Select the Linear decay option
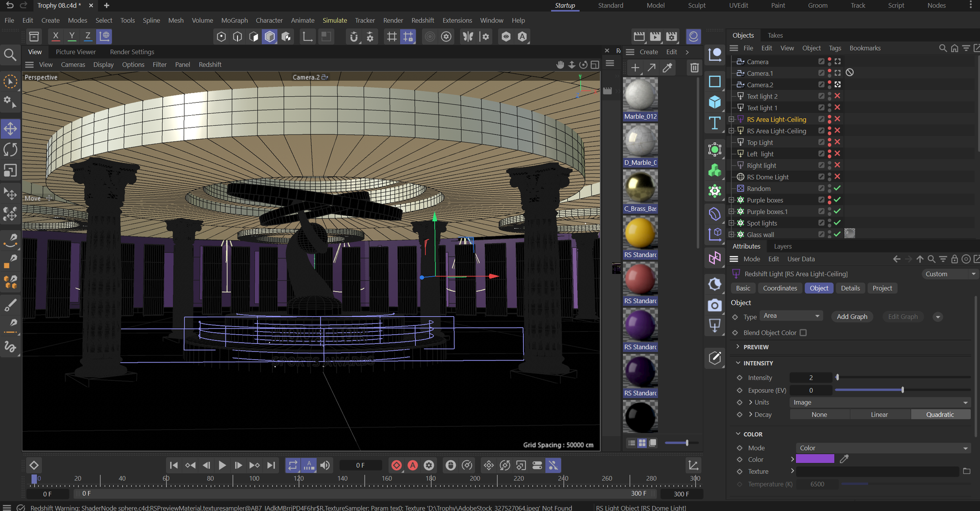The width and height of the screenshot is (980, 511). pos(879,415)
